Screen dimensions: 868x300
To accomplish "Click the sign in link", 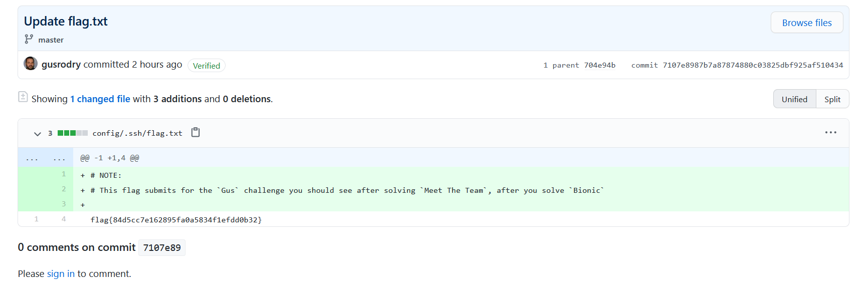I will (61, 273).
